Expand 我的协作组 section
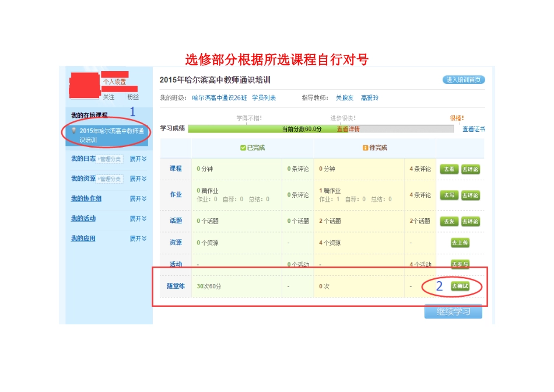 coord(138,199)
